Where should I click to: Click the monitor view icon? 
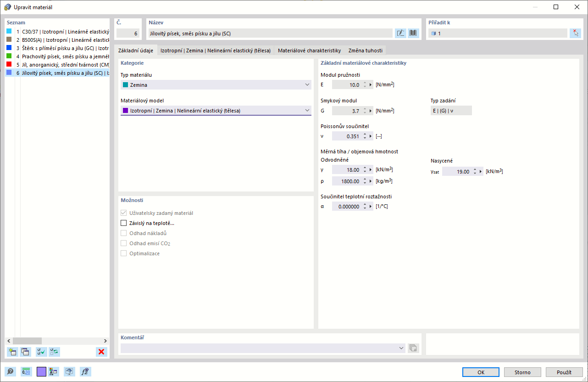69,371
